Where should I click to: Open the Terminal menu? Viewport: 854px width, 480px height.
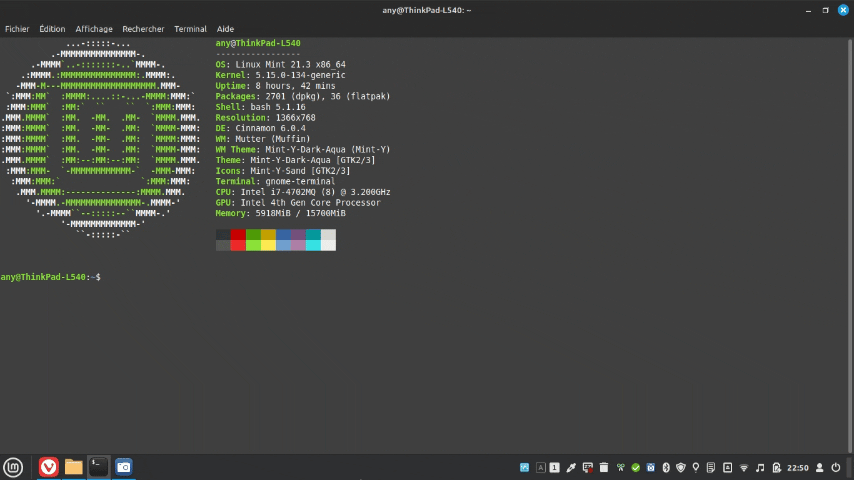tap(190, 29)
